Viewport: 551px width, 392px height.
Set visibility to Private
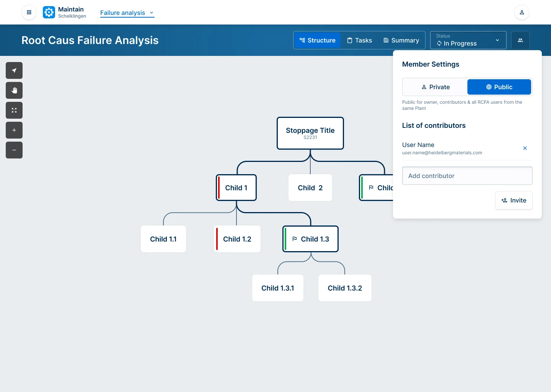coord(435,87)
